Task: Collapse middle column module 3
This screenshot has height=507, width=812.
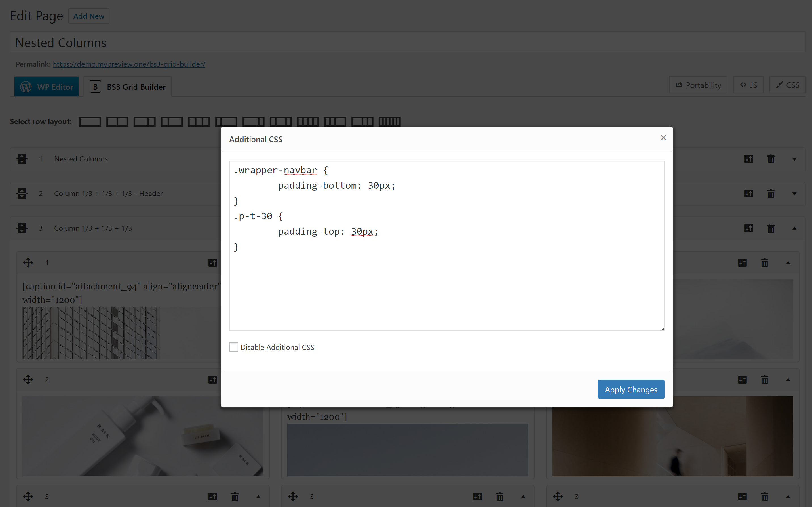Action: tap(523, 497)
